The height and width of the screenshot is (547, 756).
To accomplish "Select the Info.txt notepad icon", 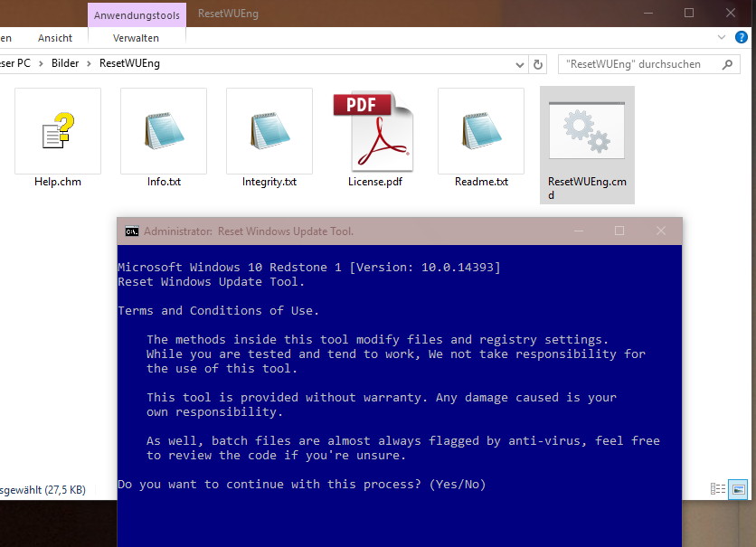I will click(x=164, y=131).
